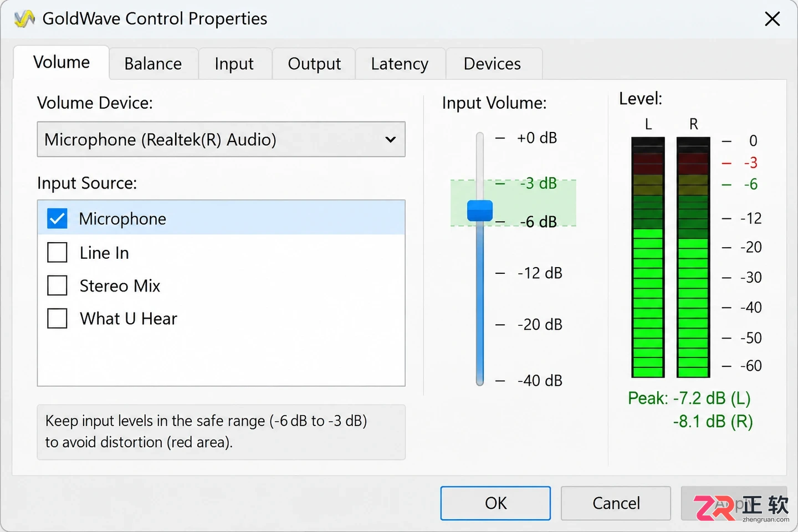The height and width of the screenshot is (532, 798).
Task: Dismiss dialog with the Cancel button
Action: pyautogui.click(x=616, y=503)
